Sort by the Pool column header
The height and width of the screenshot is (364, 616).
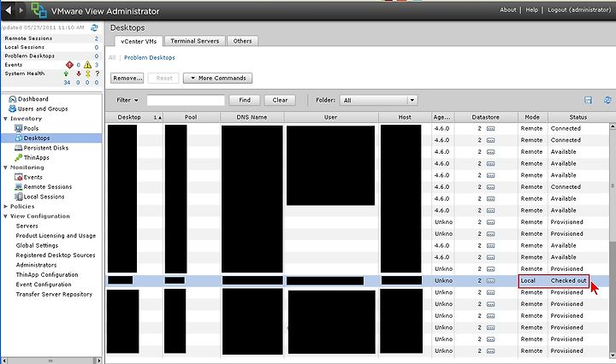pos(191,117)
